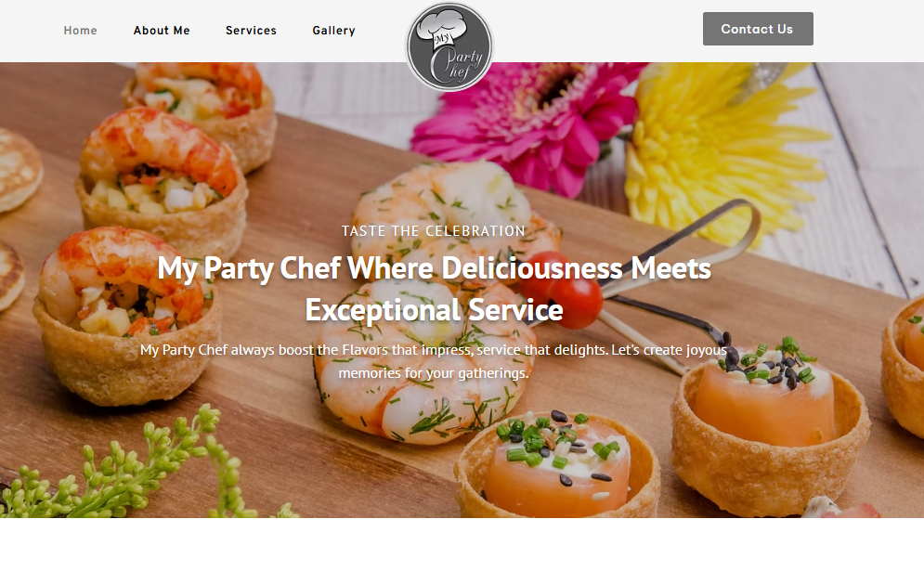Click the topmost crayfish tartlet on left

pyautogui.click(x=201, y=112)
